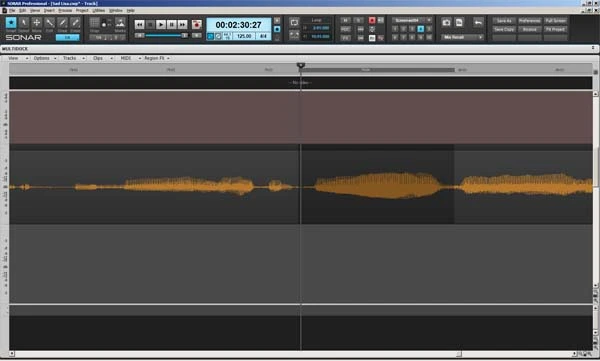This screenshot has height=361, width=600.
Task: Select the Erase tool
Action: click(x=75, y=23)
